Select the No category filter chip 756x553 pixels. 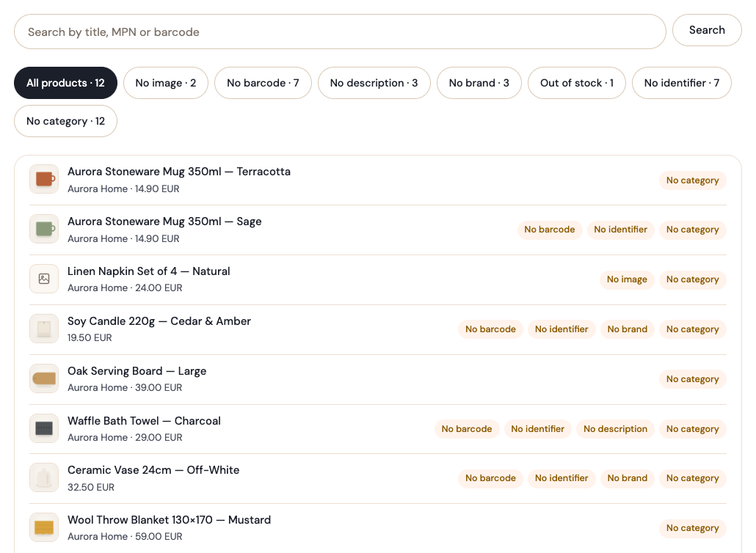65,121
